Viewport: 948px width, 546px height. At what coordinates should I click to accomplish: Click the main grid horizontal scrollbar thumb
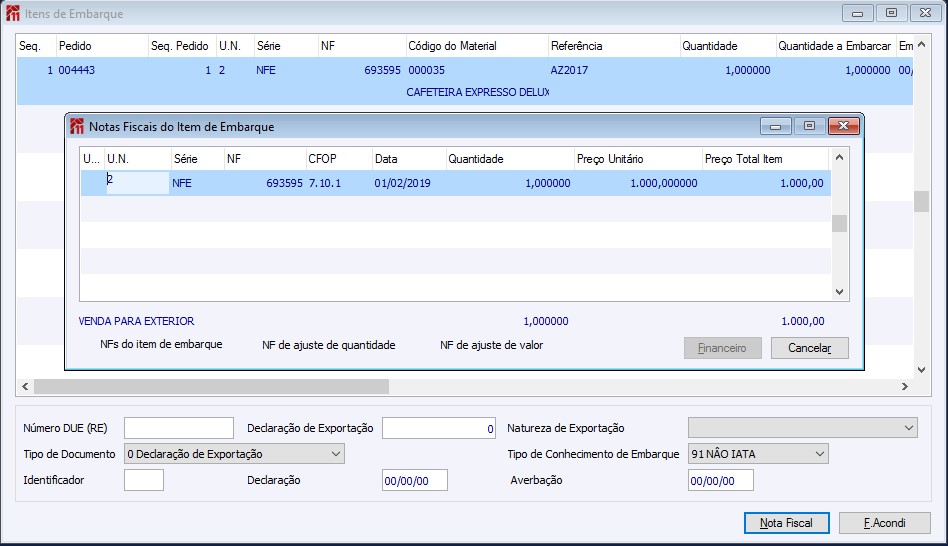212,386
